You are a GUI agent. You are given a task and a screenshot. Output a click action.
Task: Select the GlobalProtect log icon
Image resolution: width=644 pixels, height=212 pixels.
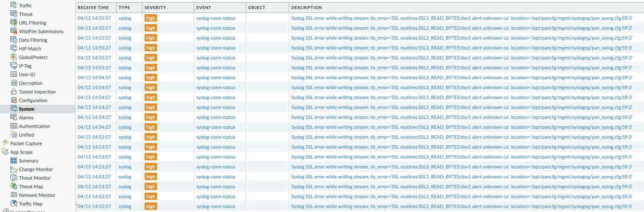coord(13,57)
